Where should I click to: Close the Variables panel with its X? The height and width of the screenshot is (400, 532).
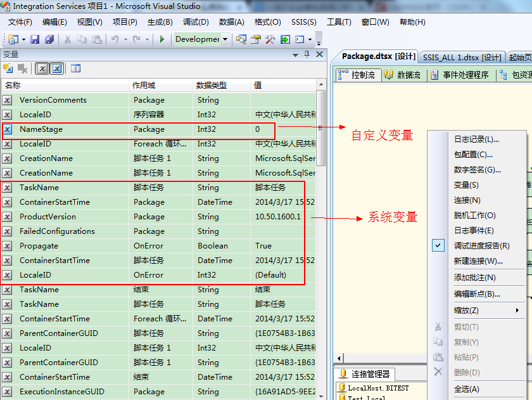pyautogui.click(x=320, y=55)
